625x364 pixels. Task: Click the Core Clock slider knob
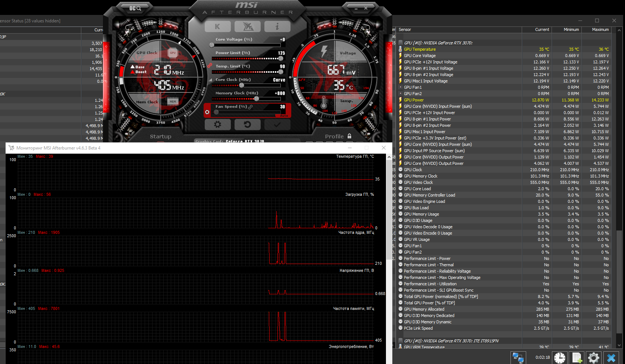(x=242, y=85)
